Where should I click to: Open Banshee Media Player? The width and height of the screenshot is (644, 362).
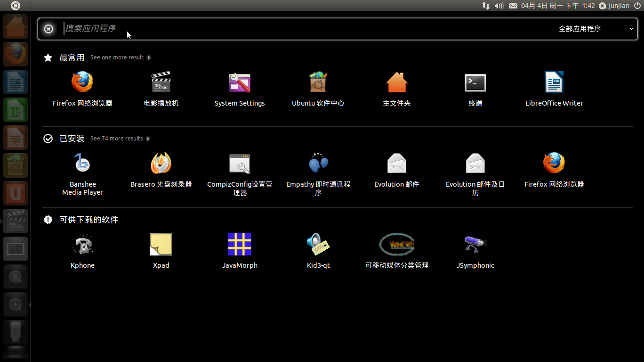[x=82, y=174]
